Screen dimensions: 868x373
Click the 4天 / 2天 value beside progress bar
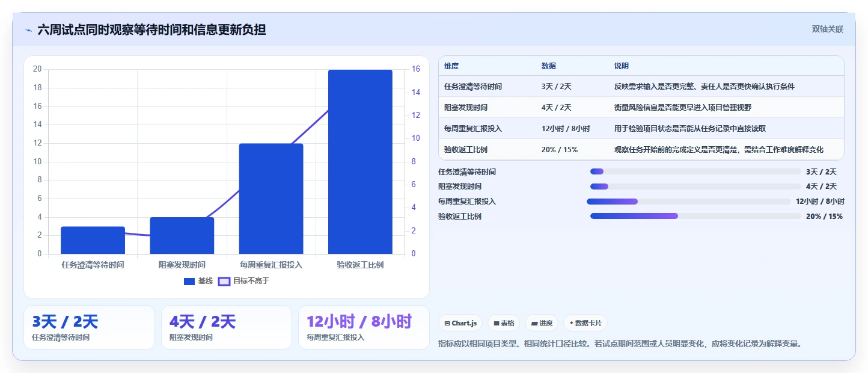pos(821,186)
